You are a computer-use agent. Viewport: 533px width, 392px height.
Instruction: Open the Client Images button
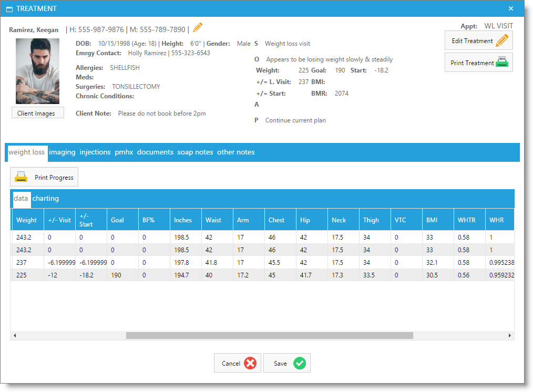coord(37,113)
